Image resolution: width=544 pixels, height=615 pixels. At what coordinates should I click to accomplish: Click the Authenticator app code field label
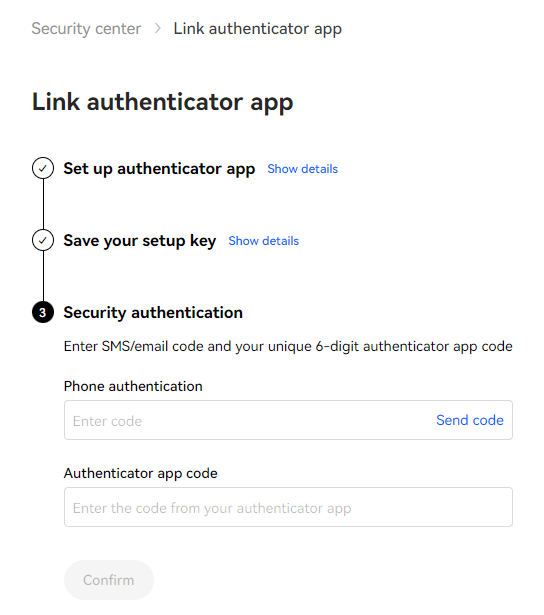pyautogui.click(x=140, y=473)
